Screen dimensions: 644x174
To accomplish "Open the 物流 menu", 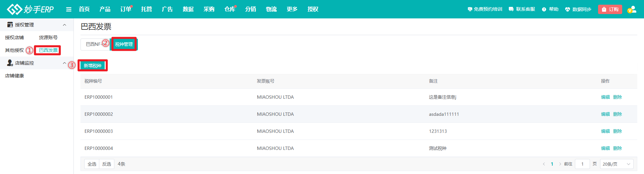I will [271, 9].
